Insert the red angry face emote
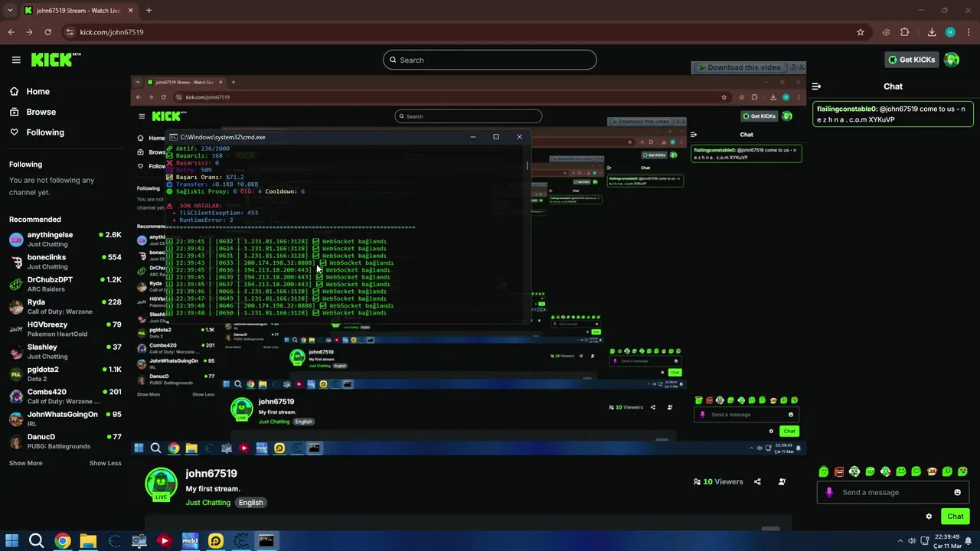 click(x=839, y=471)
